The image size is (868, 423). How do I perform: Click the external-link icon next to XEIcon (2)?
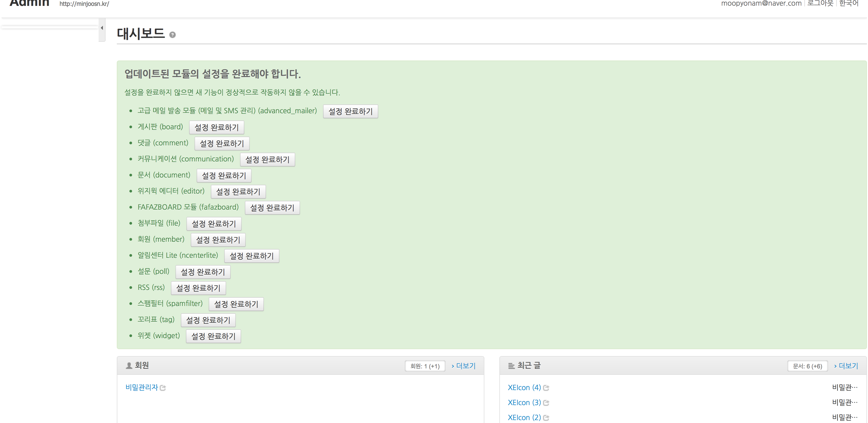[547, 417]
